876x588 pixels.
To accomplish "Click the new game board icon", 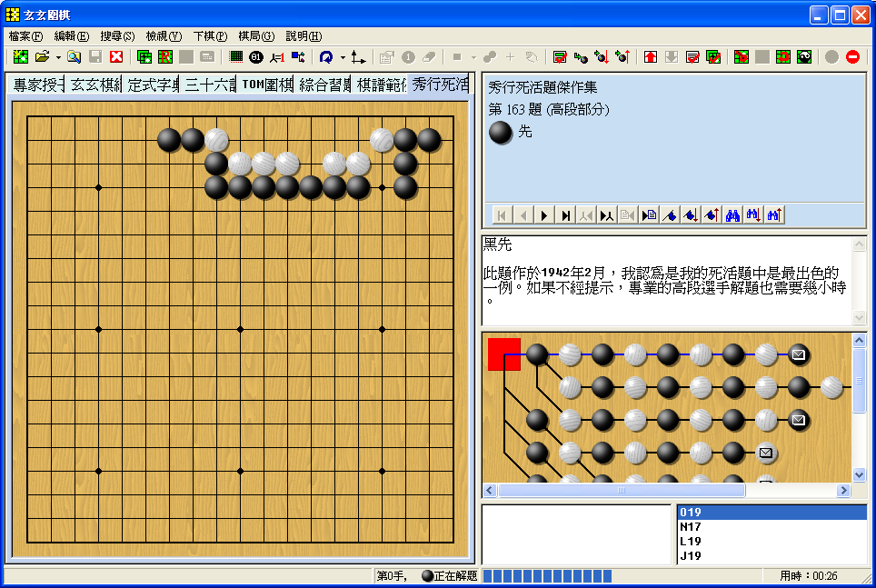I will click(x=20, y=57).
